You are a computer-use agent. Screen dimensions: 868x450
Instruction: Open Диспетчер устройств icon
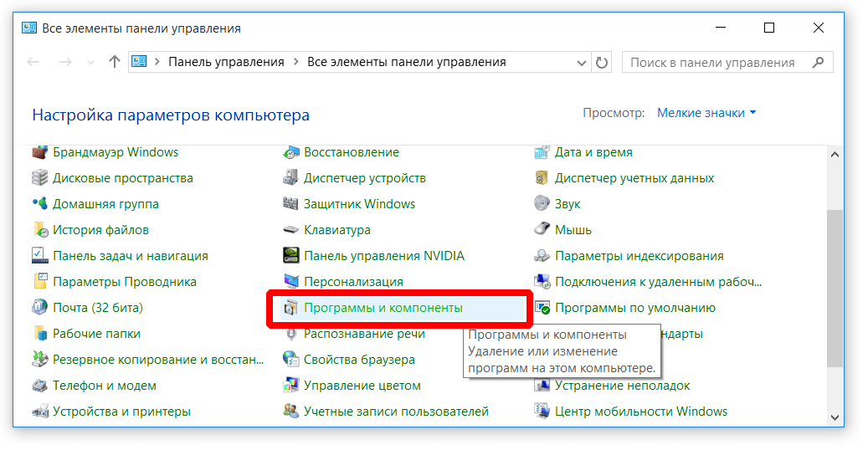coord(290,178)
